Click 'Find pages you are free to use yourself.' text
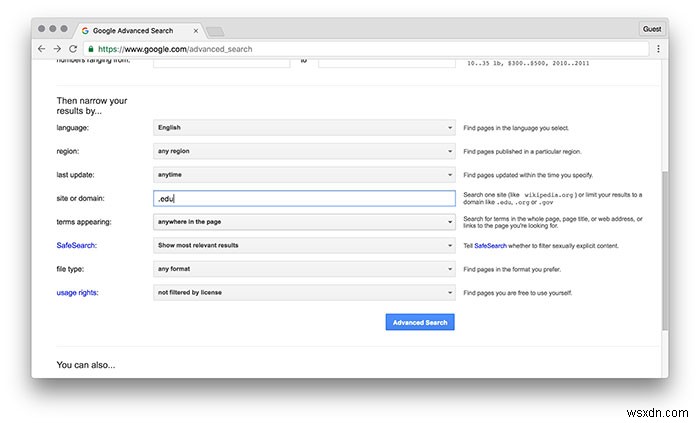Image resolution: width=700 pixels, height=423 pixels. tap(517, 293)
